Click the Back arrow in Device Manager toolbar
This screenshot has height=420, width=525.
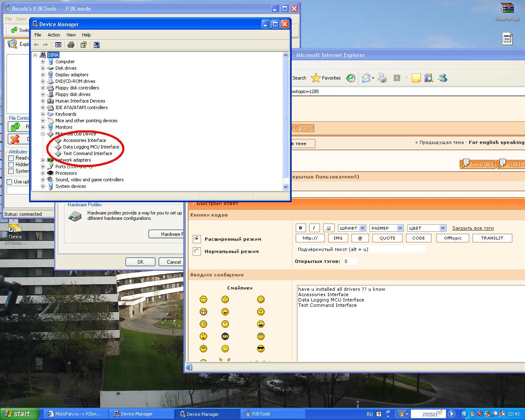point(36,45)
